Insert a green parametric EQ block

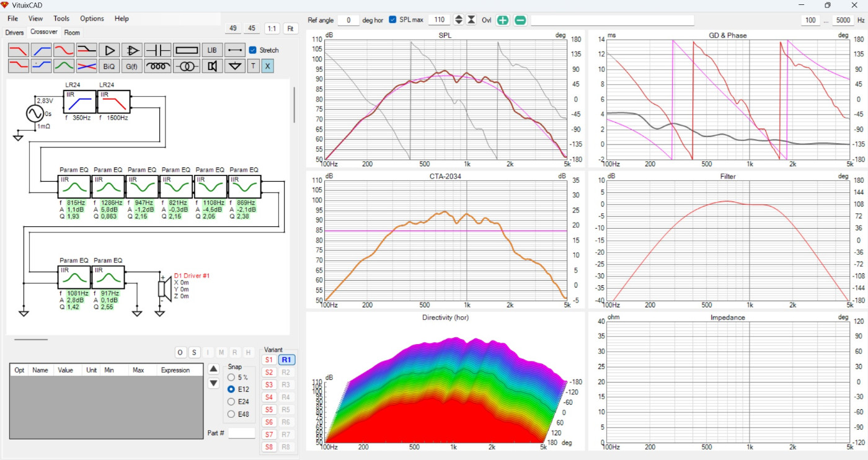pos(64,66)
